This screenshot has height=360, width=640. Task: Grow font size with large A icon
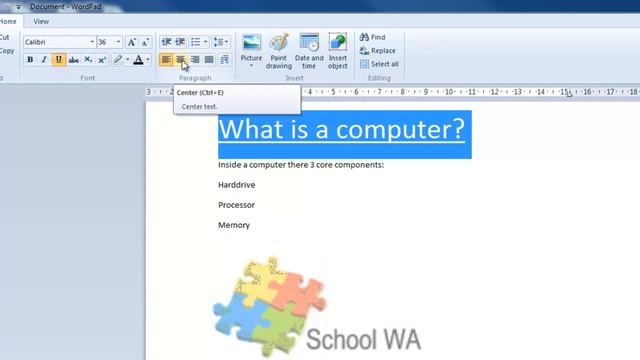(131, 42)
